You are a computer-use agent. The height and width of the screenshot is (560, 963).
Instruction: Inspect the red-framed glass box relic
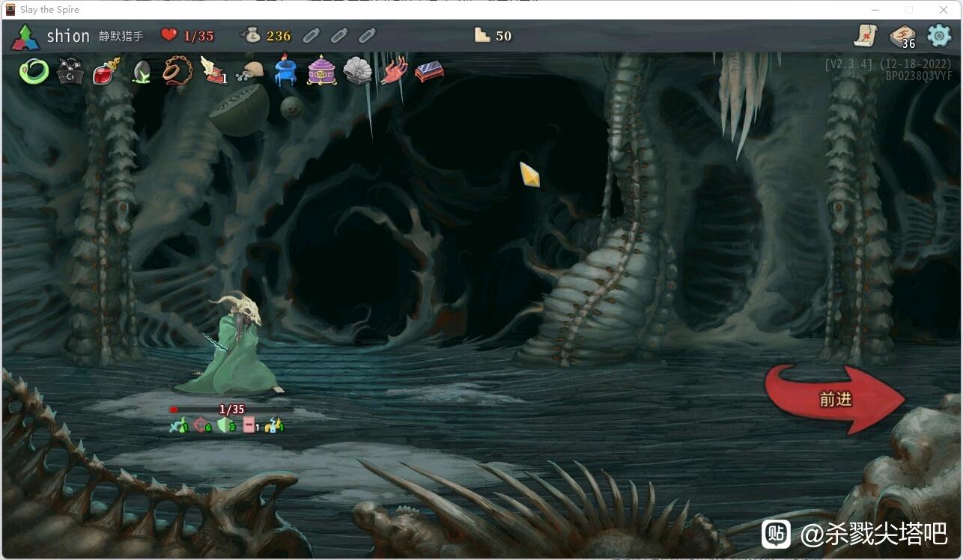point(429,71)
